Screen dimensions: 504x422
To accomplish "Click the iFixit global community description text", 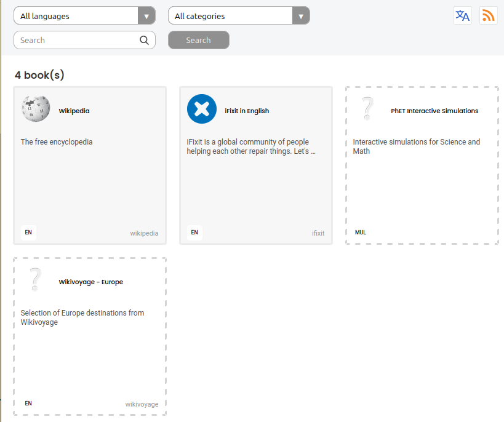I will 251,146.
